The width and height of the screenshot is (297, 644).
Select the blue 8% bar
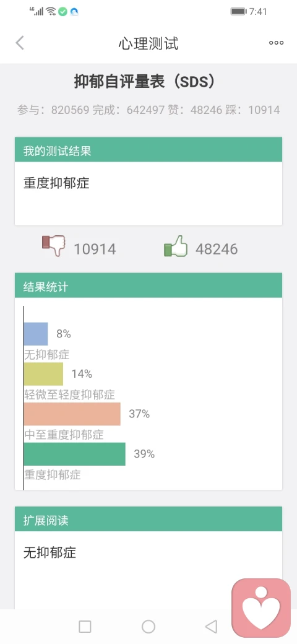36,334
